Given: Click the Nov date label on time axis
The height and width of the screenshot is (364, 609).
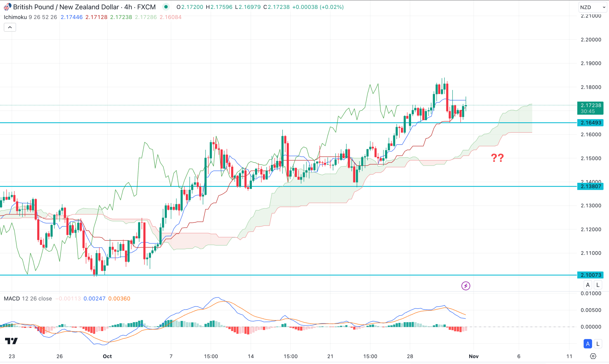Looking at the screenshot, I should 474,356.
